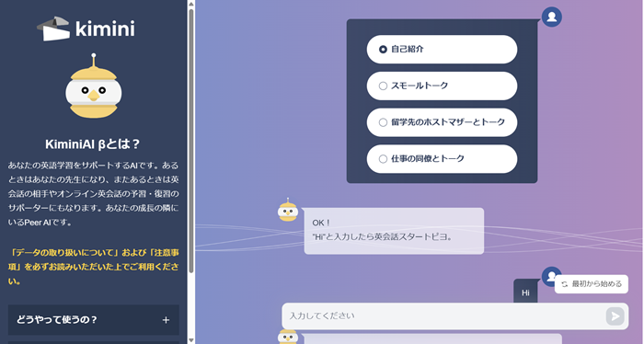Expand the どうやって使うの？ section
Screen dimensions: 644x344
(x=94, y=320)
